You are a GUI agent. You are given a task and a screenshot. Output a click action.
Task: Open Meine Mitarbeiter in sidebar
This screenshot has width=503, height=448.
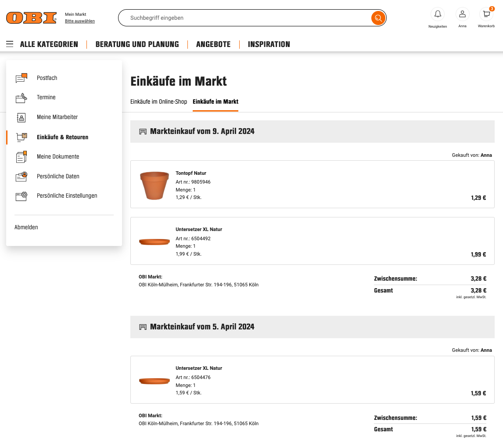coord(57,117)
